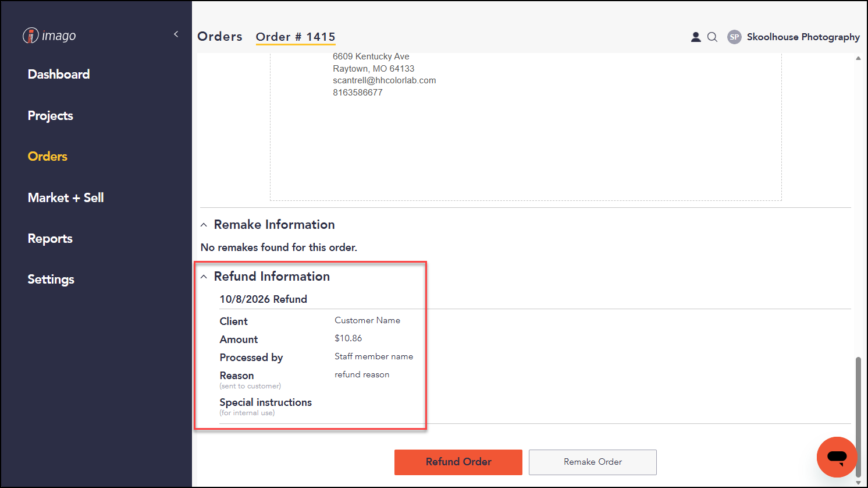Select Orders in the sidebar
Viewport: 868px width, 488px height.
(x=48, y=156)
